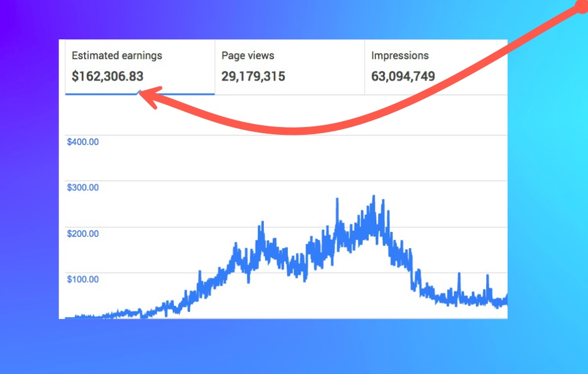Screen dimensions: 588x374
Task: Click the 63,094,749 impressions value
Action: point(403,76)
